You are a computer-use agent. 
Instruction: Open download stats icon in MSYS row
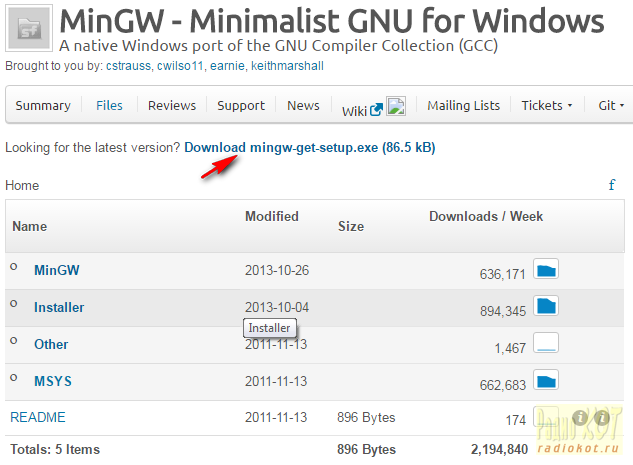pos(546,380)
